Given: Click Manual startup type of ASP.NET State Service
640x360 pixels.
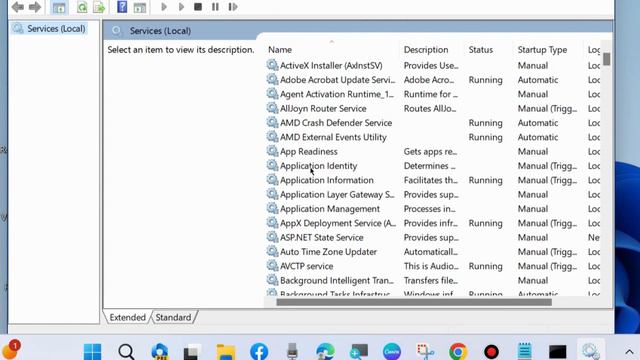Looking at the screenshot, I should [x=533, y=238].
